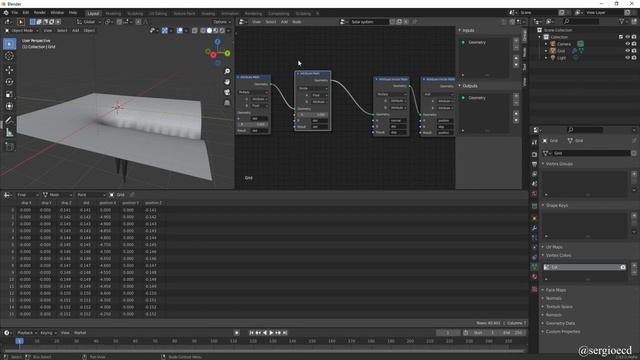Toggle visibility eye for Light object
This screenshot has height=360, width=640.
tap(628, 58)
